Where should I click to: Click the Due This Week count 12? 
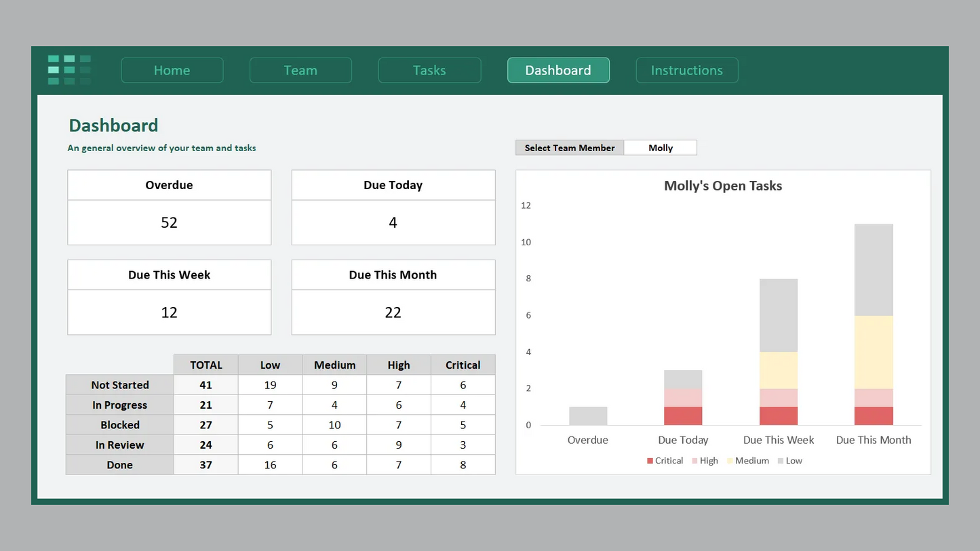(169, 312)
